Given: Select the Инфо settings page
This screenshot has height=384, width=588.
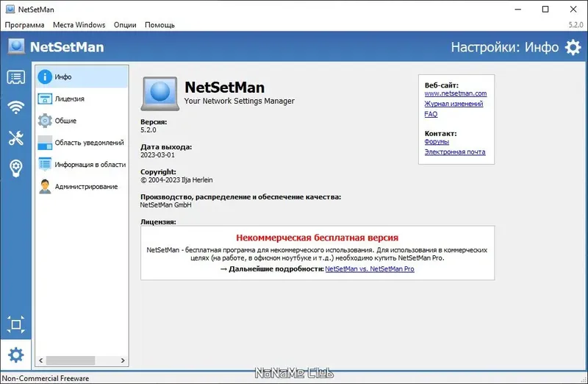Looking at the screenshot, I should (82, 77).
